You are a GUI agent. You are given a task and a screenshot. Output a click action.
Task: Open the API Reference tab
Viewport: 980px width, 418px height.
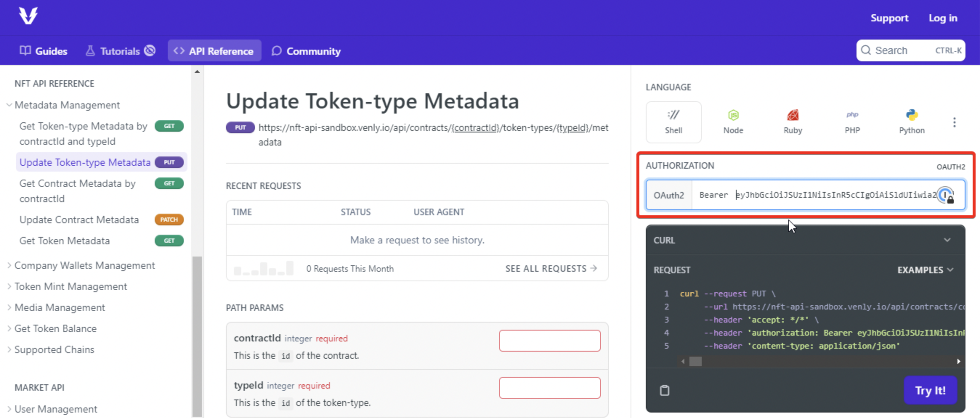[214, 51]
